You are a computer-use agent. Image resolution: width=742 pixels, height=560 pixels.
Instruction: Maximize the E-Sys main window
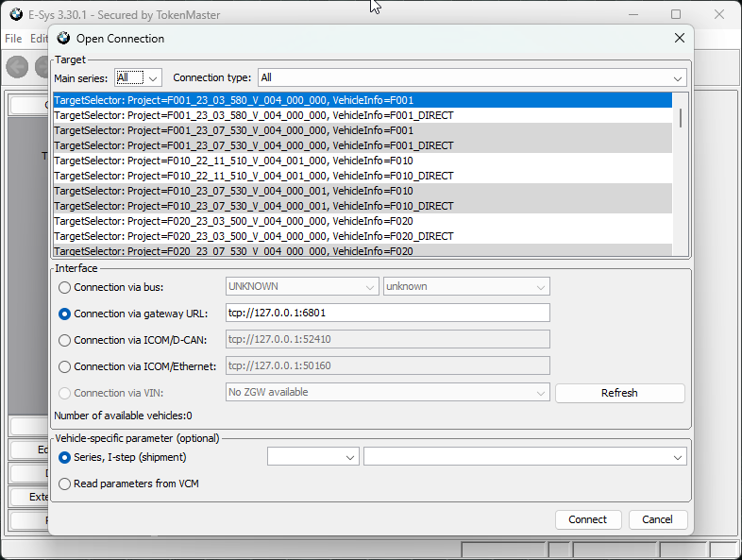tap(676, 14)
